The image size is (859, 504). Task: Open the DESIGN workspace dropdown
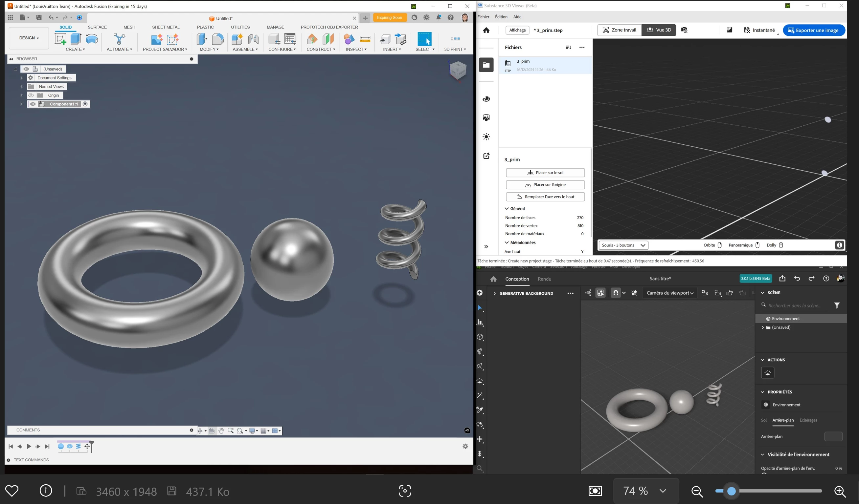[29, 38]
